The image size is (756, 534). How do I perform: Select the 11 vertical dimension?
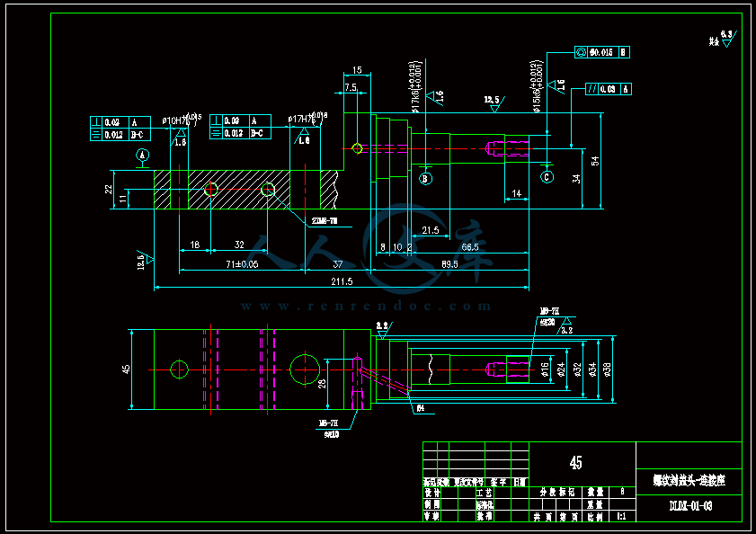(123, 197)
